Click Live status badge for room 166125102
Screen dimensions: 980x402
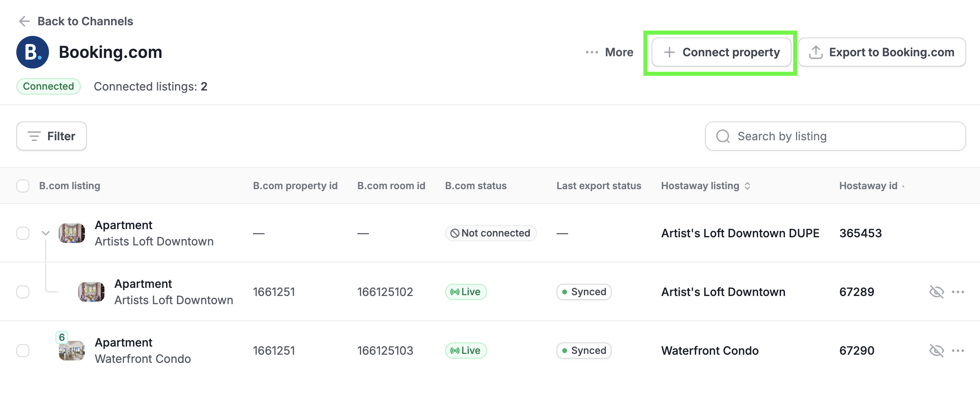coord(466,292)
